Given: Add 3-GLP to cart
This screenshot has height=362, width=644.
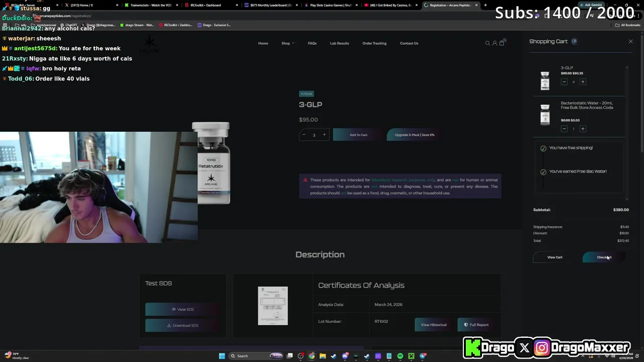Looking at the screenshot, I should [359, 135].
